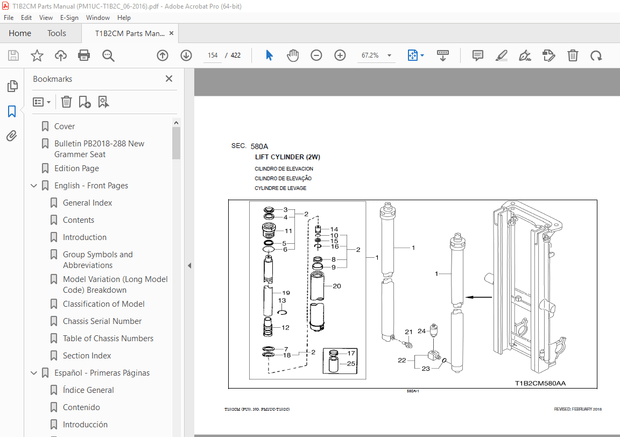Viewport: 620px width, 437px height.
Task: Rotate the page clockwise
Action: [596, 55]
